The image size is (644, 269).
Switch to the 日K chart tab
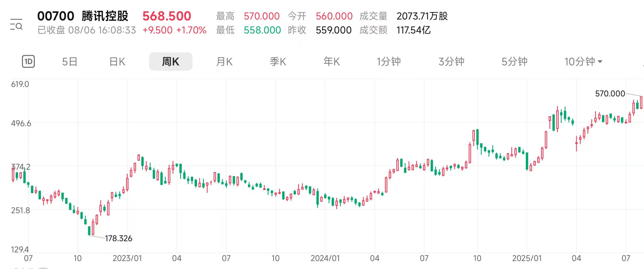point(117,62)
